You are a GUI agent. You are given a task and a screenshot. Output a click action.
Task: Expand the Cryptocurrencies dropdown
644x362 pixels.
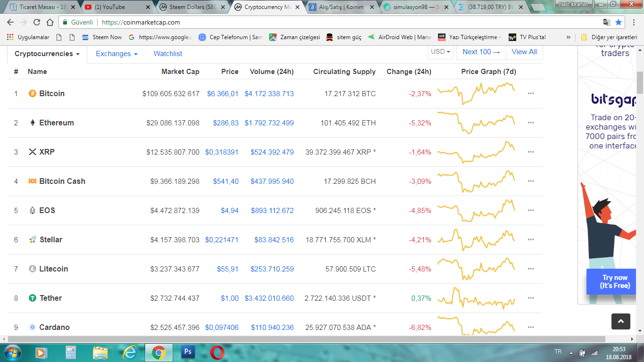(x=47, y=54)
